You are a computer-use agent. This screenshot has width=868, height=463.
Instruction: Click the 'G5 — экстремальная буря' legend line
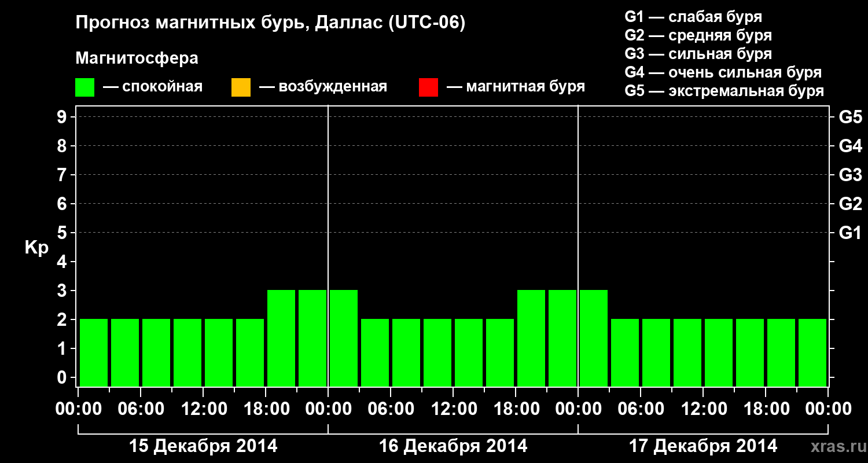(x=724, y=91)
